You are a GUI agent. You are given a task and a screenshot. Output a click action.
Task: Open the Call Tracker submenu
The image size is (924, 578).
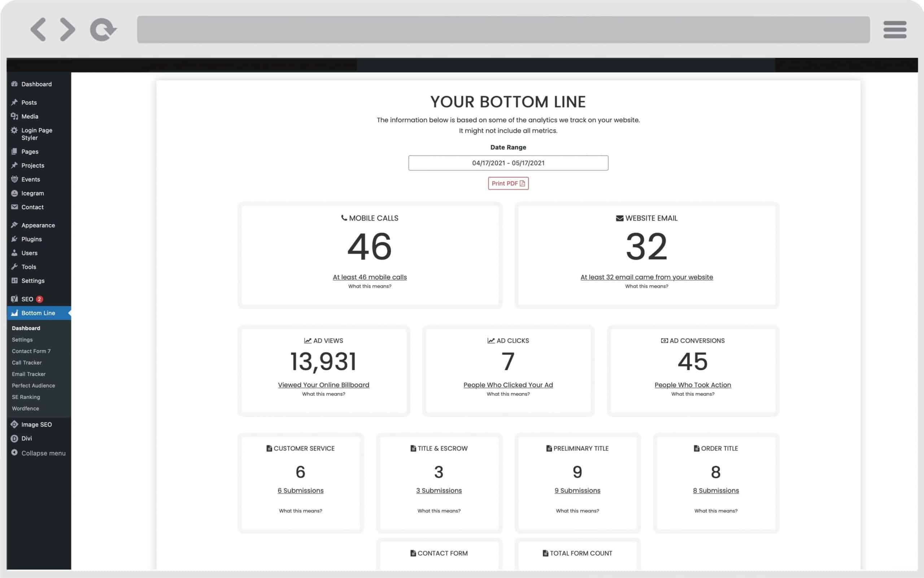(27, 362)
